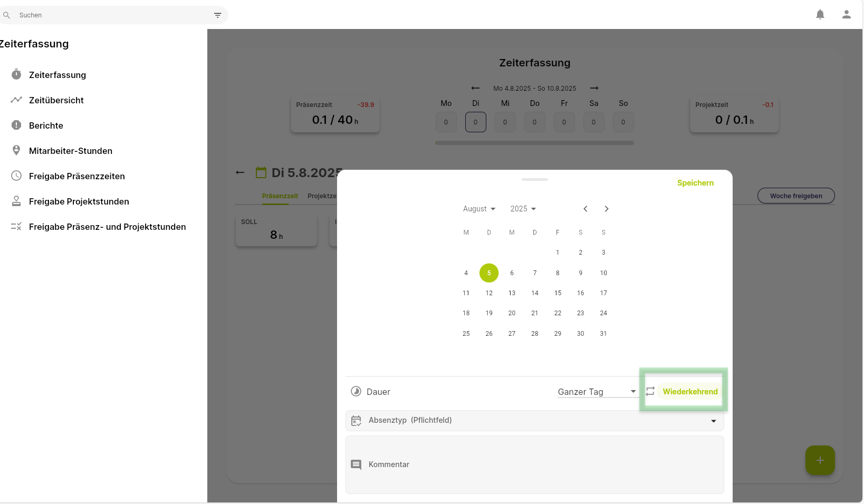Open Zeiterfassung in the sidebar
Viewport: 864px width, 504px height.
(x=57, y=75)
